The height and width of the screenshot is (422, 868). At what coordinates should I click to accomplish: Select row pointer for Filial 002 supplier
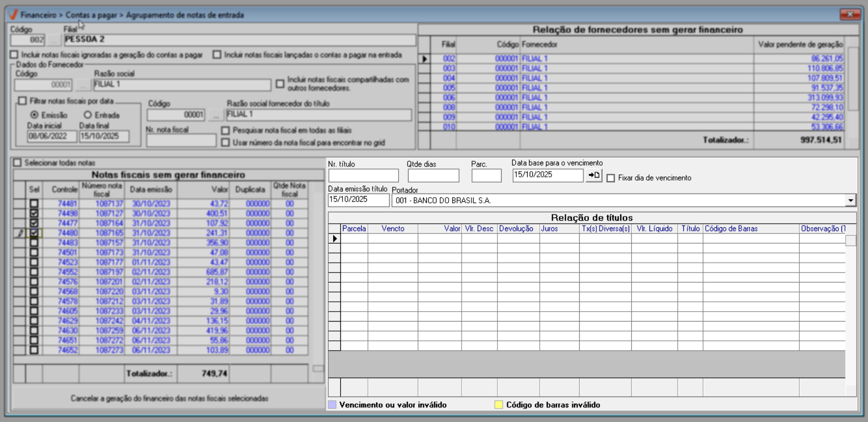pos(425,59)
